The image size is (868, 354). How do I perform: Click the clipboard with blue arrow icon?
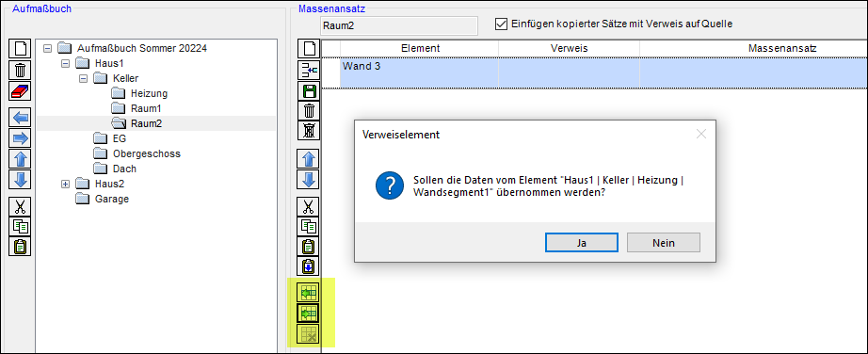click(x=309, y=266)
